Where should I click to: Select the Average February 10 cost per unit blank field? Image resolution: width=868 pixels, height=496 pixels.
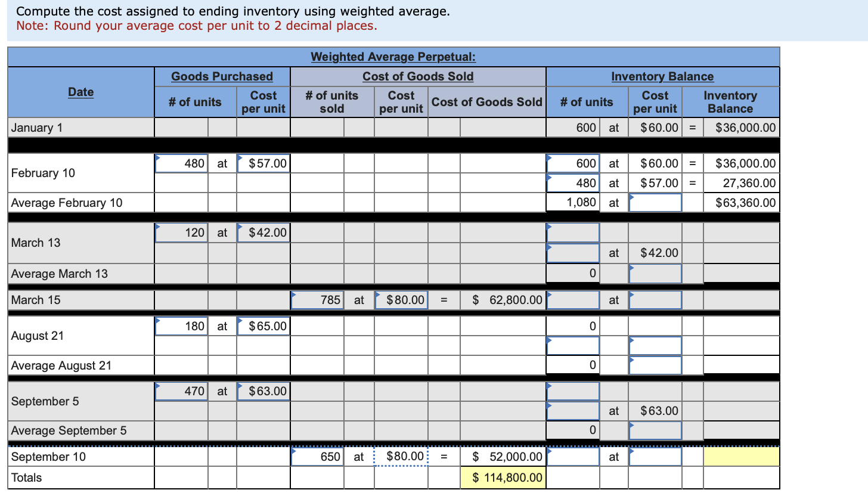[x=655, y=203]
